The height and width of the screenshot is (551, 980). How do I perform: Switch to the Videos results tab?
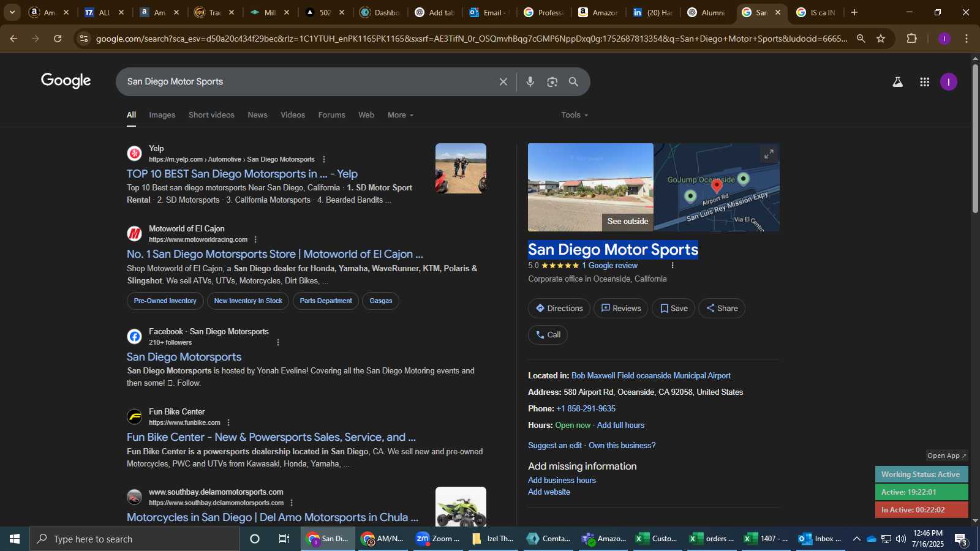coord(293,115)
